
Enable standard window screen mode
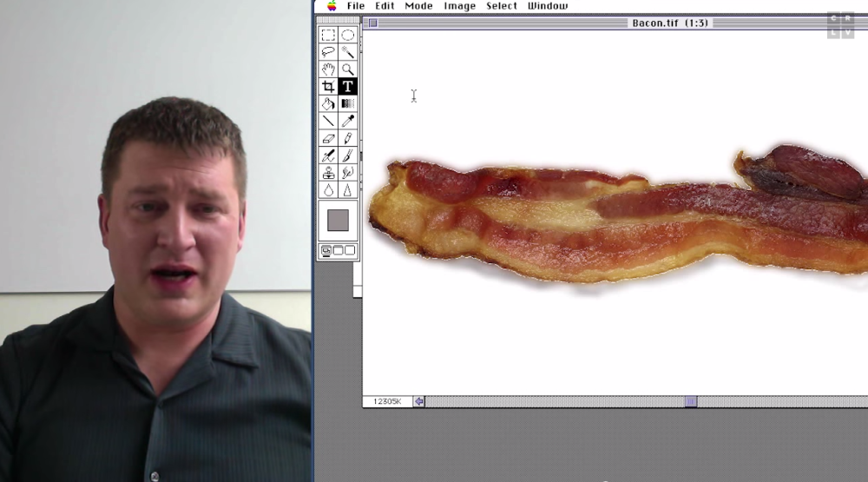[327, 251]
